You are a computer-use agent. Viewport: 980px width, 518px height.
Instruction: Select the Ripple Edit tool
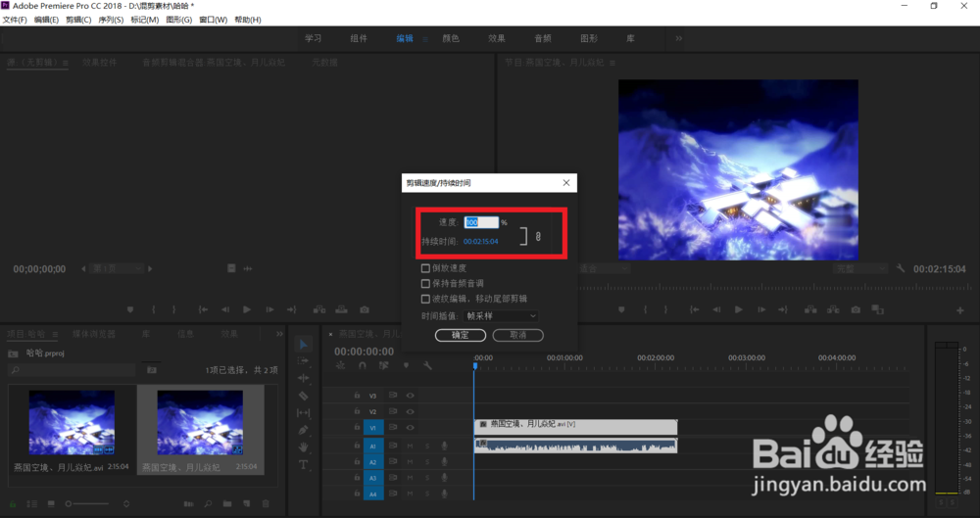(x=303, y=378)
